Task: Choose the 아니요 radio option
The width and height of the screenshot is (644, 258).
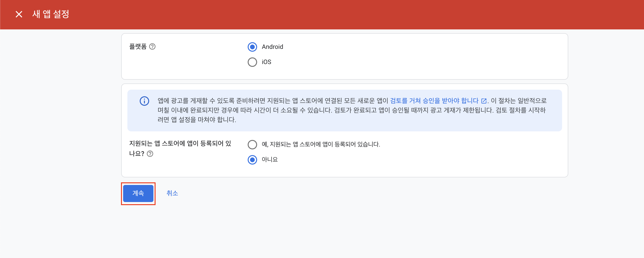Action: tap(252, 160)
